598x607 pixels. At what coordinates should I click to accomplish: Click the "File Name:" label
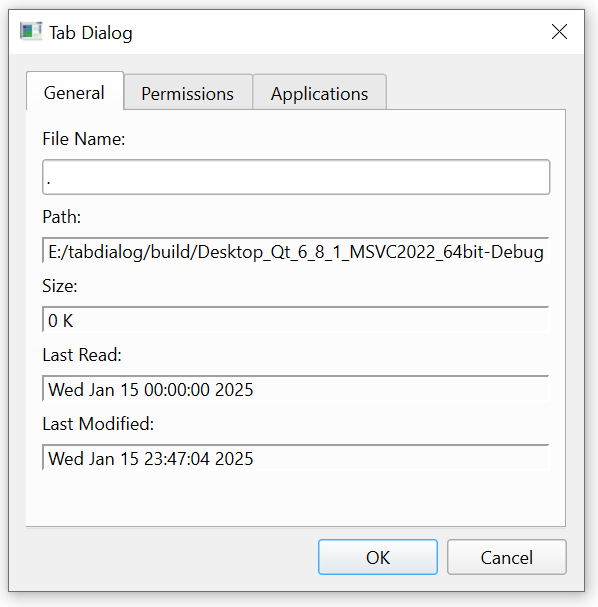(84, 139)
